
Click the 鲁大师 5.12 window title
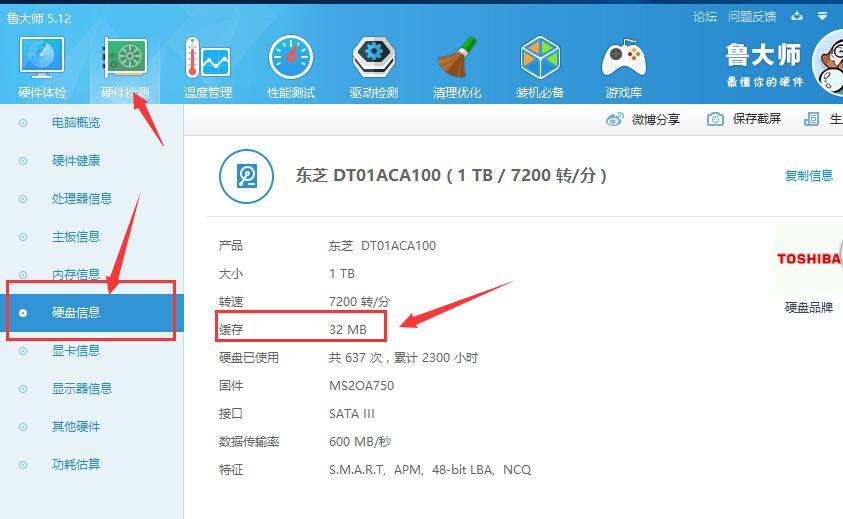(39, 18)
